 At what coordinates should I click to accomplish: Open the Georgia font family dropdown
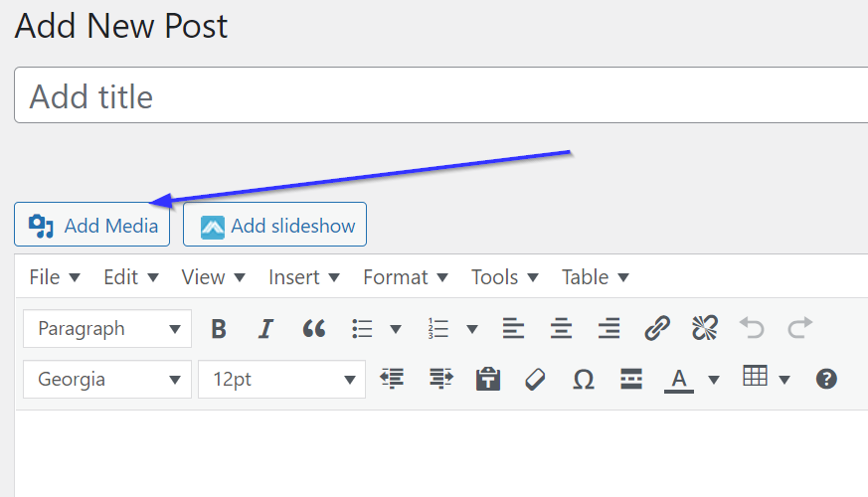[x=107, y=380]
